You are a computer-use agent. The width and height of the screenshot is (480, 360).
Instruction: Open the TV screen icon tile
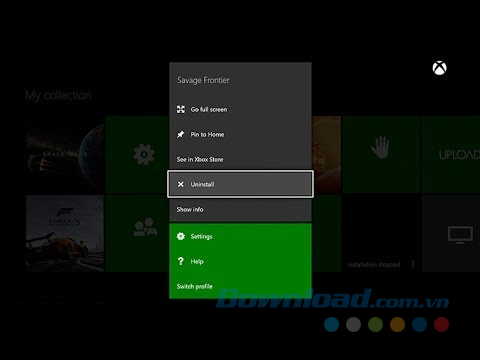tap(451, 233)
